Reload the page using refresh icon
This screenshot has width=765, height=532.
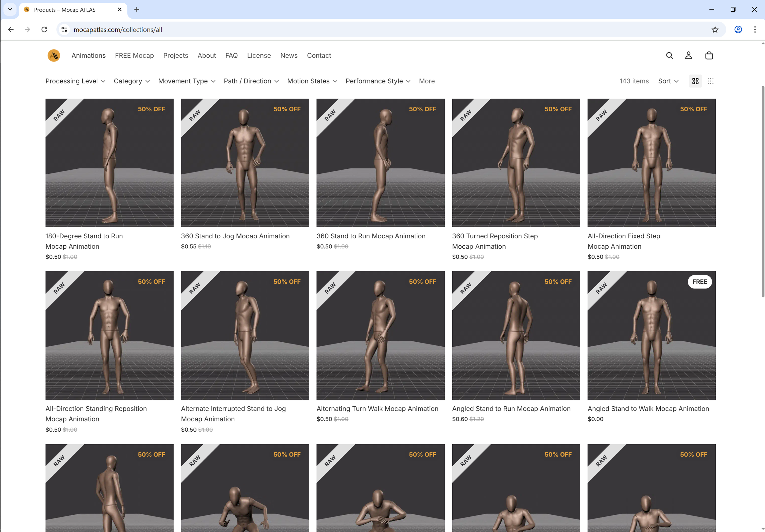pyautogui.click(x=44, y=29)
